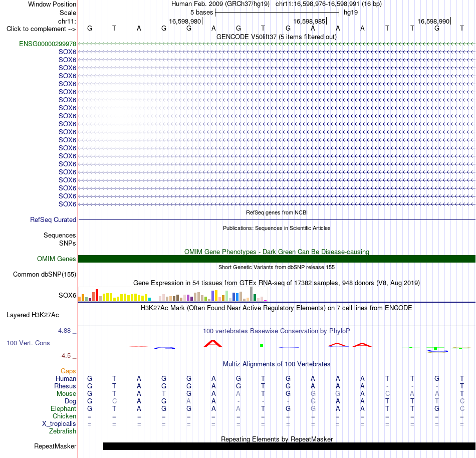476x458 pixels.
Task: Click the tall red A in the PhyloP logo
Action: tap(213, 344)
